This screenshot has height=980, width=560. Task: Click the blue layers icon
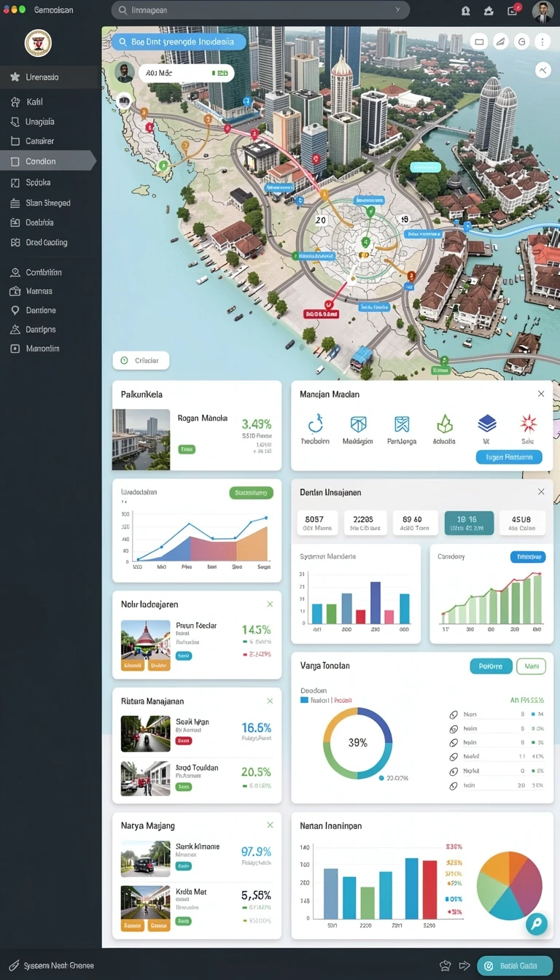[x=486, y=424]
